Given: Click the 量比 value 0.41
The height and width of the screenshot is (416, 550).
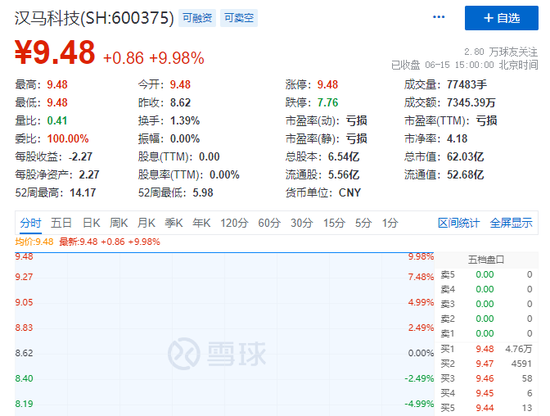Looking at the screenshot, I should tap(57, 121).
